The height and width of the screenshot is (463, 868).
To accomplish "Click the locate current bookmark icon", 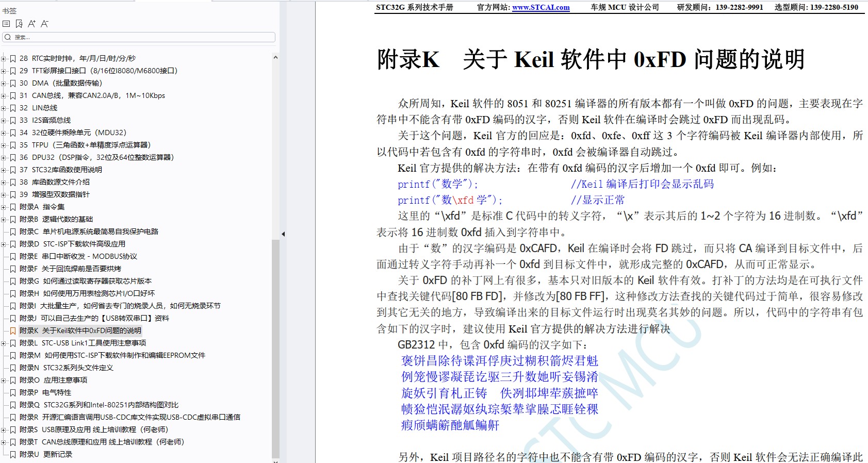I will [19, 24].
